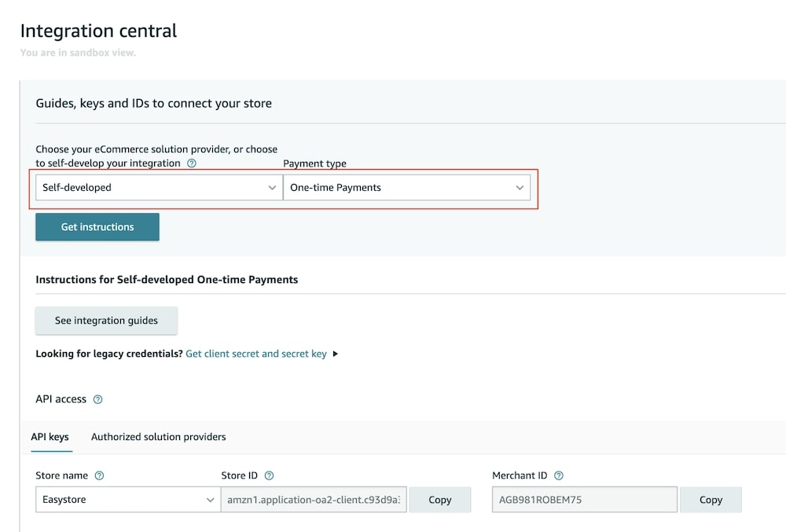Copy the Merchant ID value
786x532 pixels.
coord(711,500)
